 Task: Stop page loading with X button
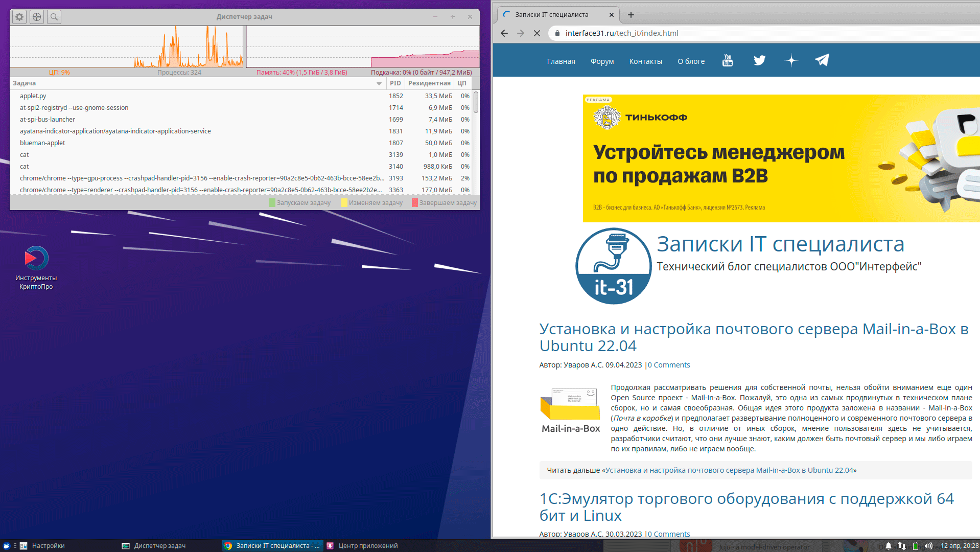coord(537,33)
